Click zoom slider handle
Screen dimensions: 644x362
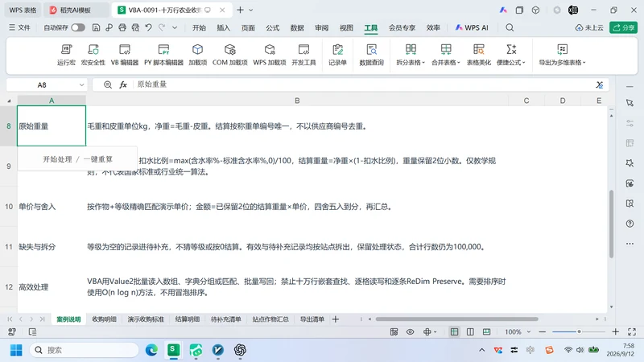pos(579,331)
